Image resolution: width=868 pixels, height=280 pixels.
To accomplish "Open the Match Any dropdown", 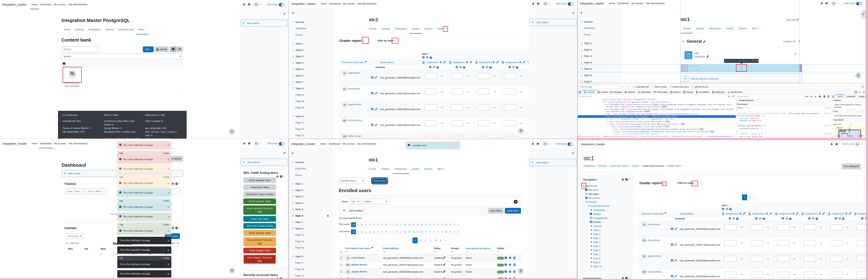I will [355, 202].
